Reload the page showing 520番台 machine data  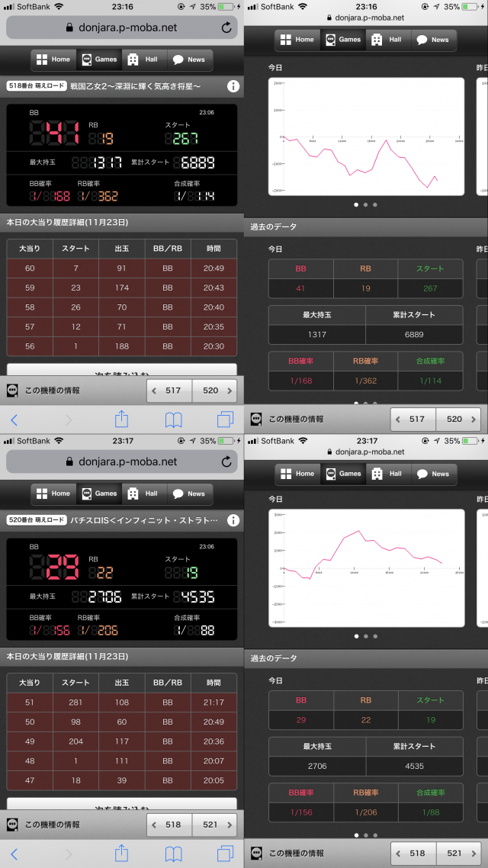pos(226,461)
